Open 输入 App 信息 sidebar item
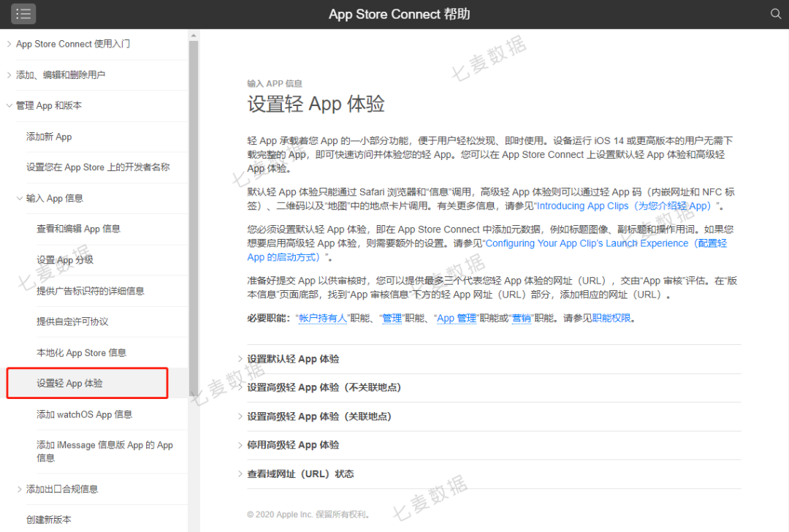The image size is (789, 532). (54, 198)
